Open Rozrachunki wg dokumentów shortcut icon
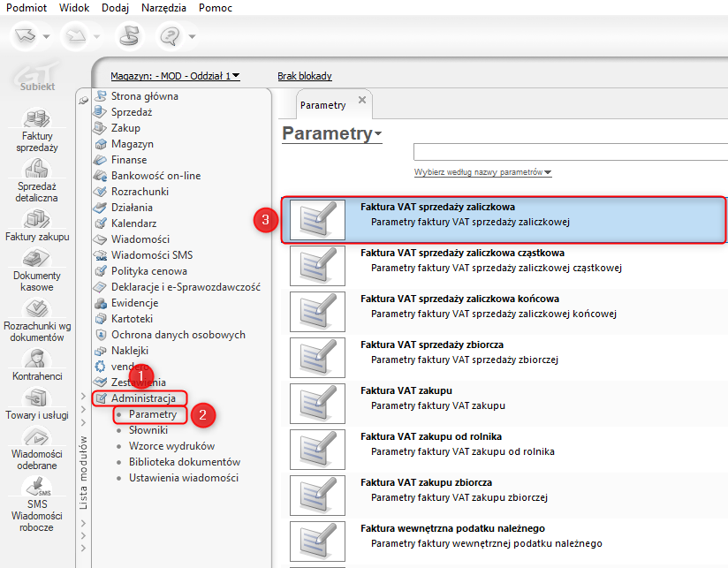The width and height of the screenshot is (728, 568). (x=37, y=308)
